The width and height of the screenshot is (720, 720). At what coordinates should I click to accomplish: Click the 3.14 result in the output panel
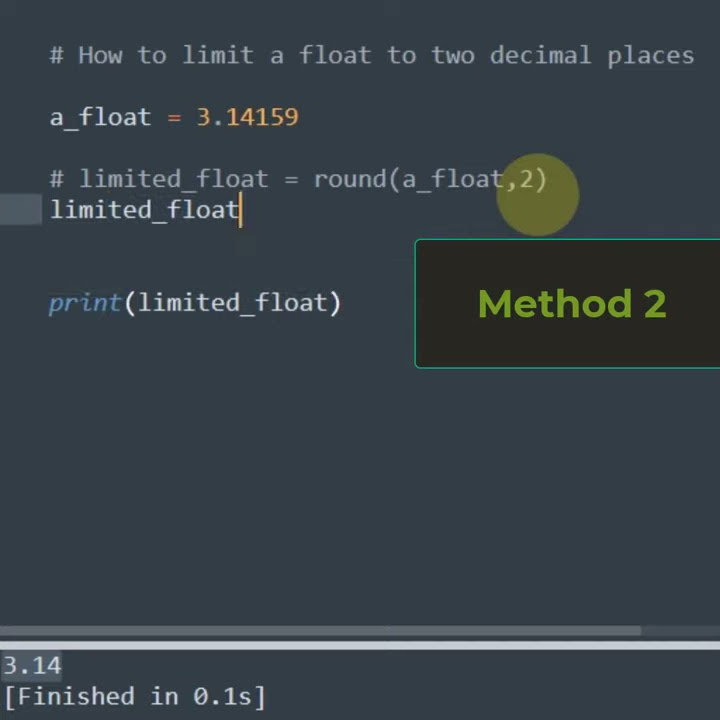pos(32,666)
